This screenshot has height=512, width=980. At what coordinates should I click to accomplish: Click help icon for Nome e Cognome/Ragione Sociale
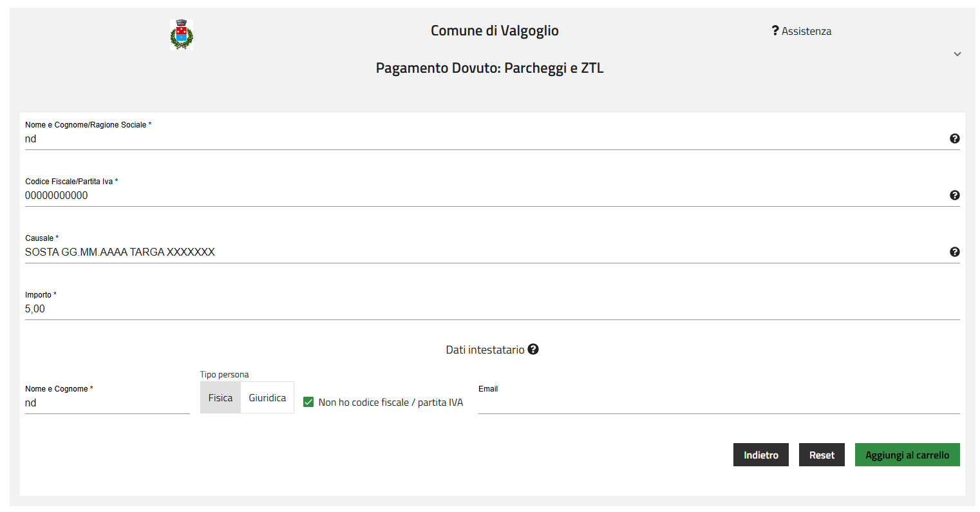coord(954,138)
